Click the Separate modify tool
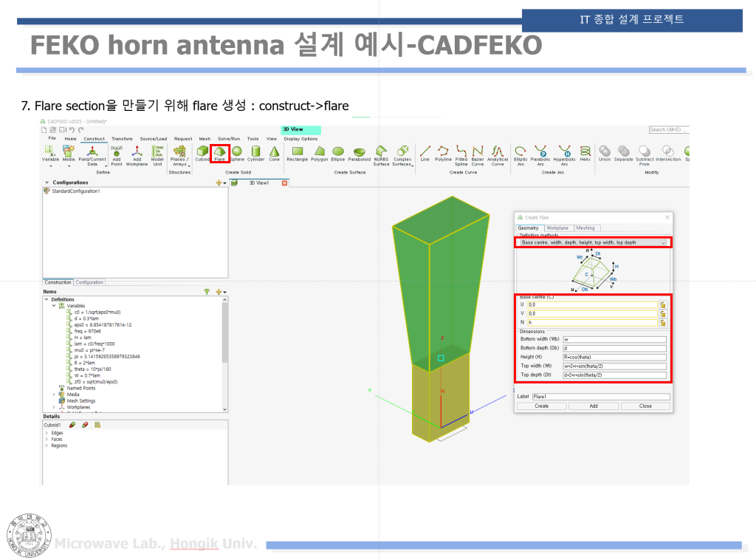The width and height of the screenshot is (756, 560). coord(623,154)
